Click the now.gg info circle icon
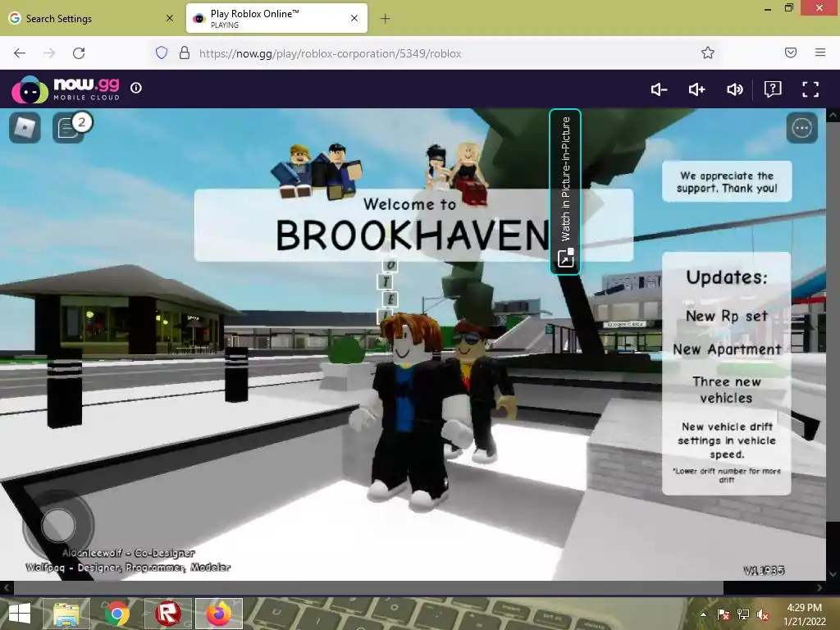Screen dimensions: 840x630 click(x=136, y=88)
